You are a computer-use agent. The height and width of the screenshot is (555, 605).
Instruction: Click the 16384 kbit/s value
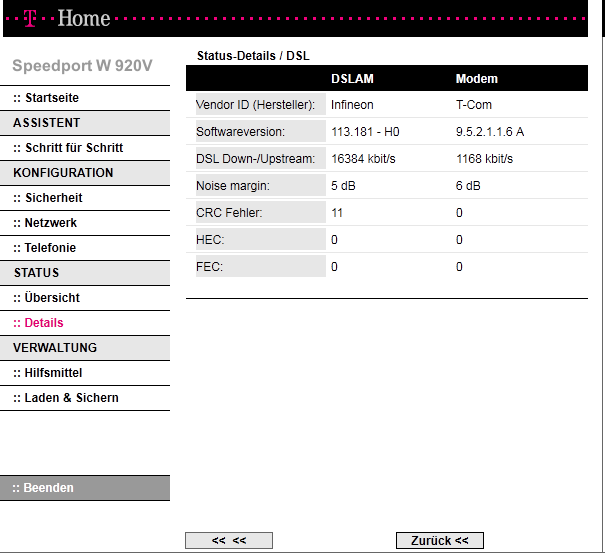[363, 159]
